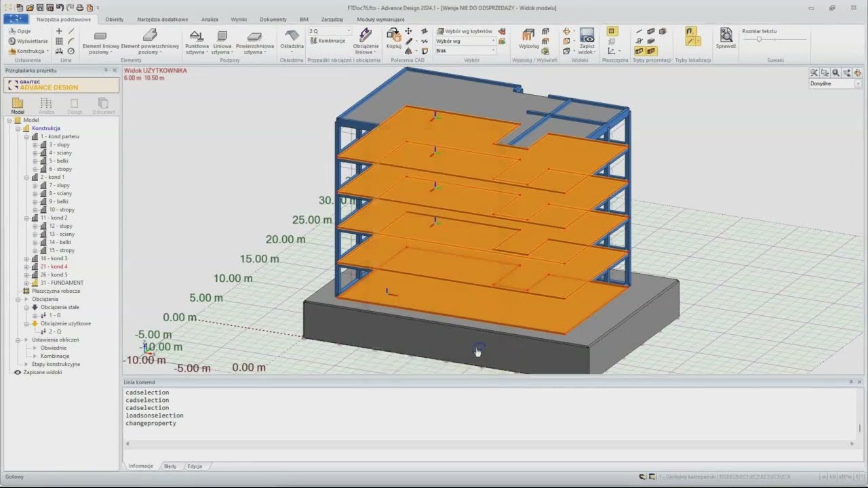868x488 pixels.
Task: Switch to the Błędy tab in command panel
Action: pos(170,466)
